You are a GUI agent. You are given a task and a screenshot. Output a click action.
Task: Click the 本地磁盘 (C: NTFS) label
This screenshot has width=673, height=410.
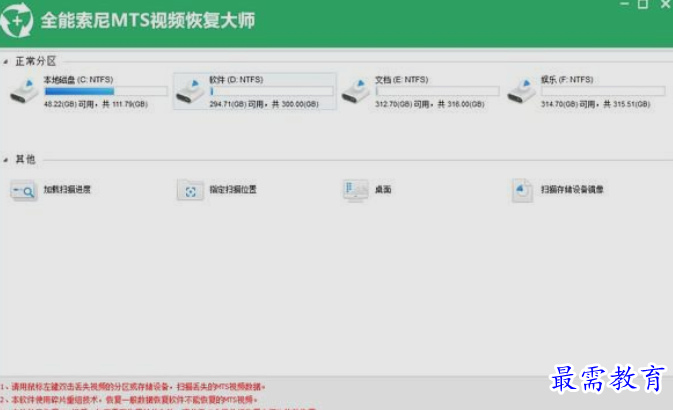(79, 79)
